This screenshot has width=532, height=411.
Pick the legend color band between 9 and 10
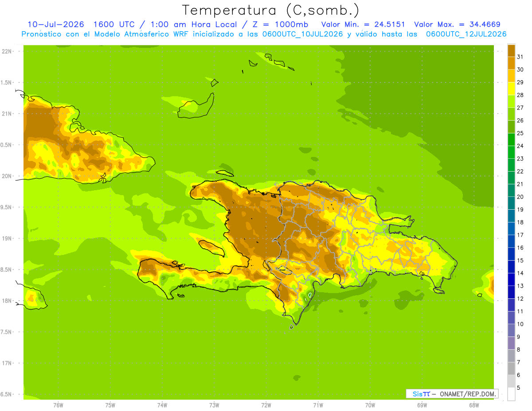coord(511,330)
